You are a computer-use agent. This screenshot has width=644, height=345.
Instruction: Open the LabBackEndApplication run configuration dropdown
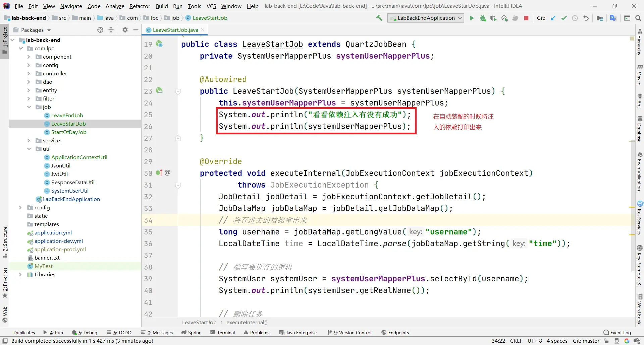[x=426, y=18]
